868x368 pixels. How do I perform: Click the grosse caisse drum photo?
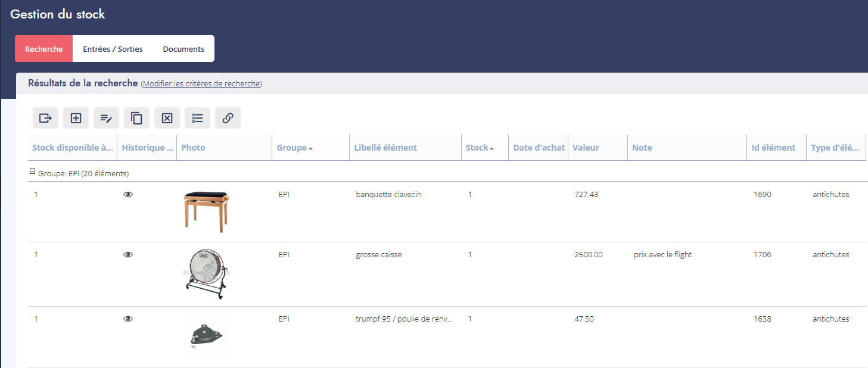206,274
